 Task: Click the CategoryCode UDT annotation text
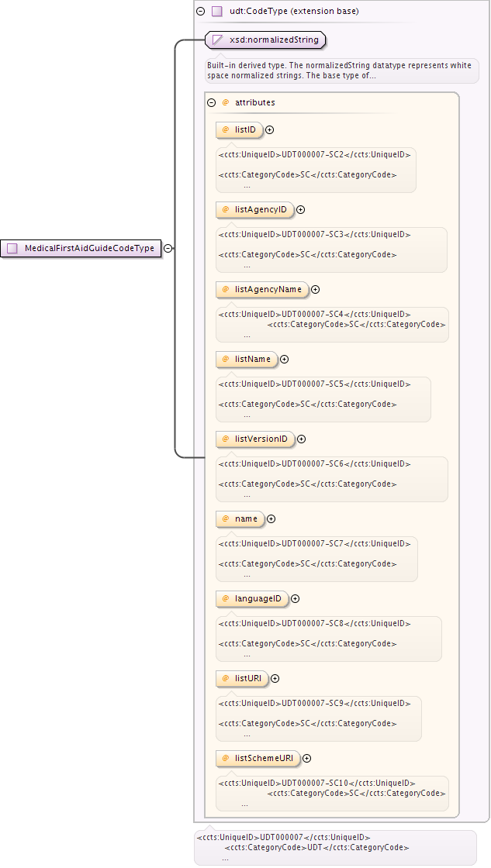317,848
